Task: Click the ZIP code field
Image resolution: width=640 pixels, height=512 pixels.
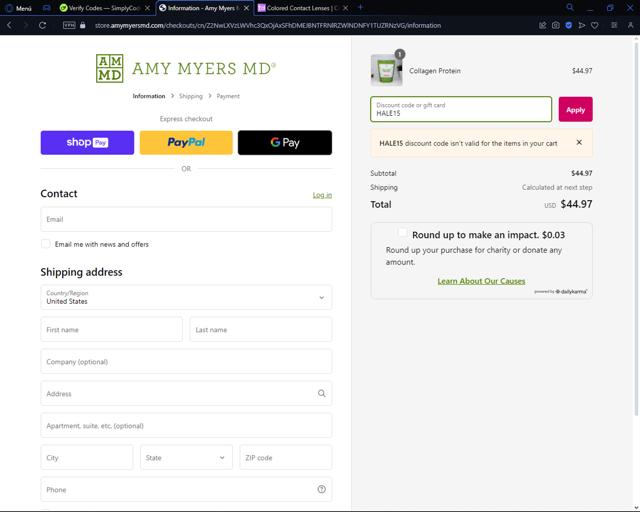Action: [286, 458]
